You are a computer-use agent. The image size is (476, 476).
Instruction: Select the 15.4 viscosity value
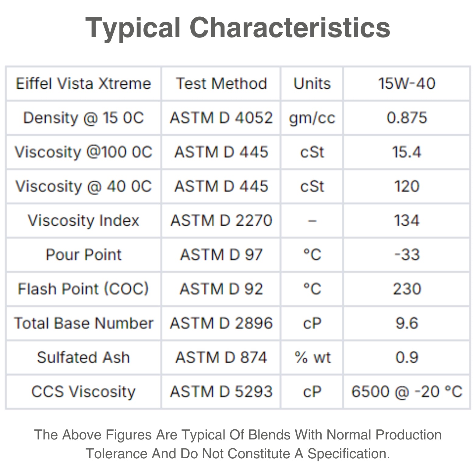[407, 152]
